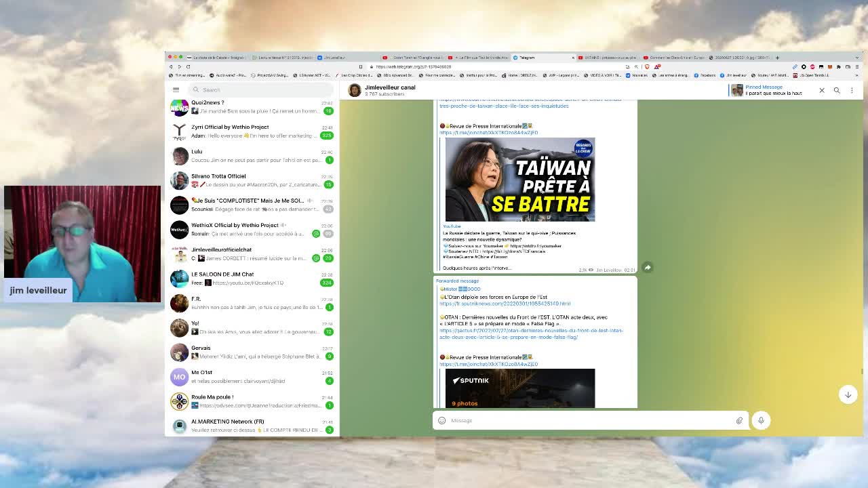868x488 pixels.
Task: Go back with browser back arrow
Action: 171,66
